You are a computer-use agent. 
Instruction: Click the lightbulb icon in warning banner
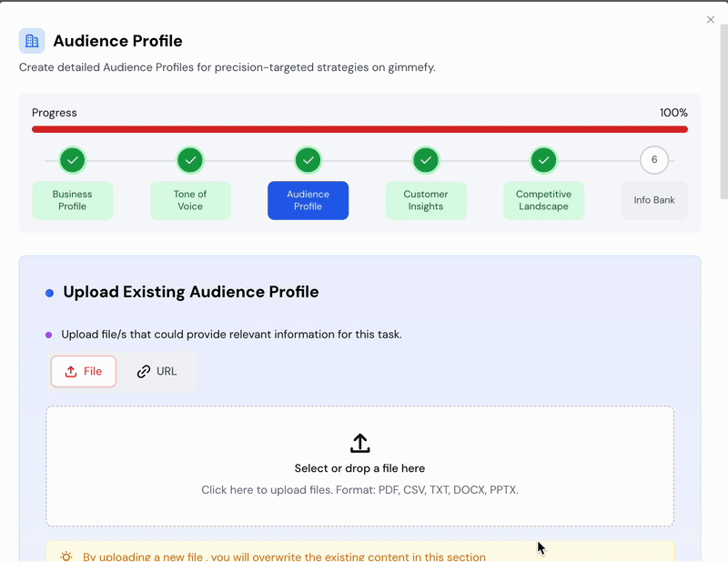click(x=66, y=557)
